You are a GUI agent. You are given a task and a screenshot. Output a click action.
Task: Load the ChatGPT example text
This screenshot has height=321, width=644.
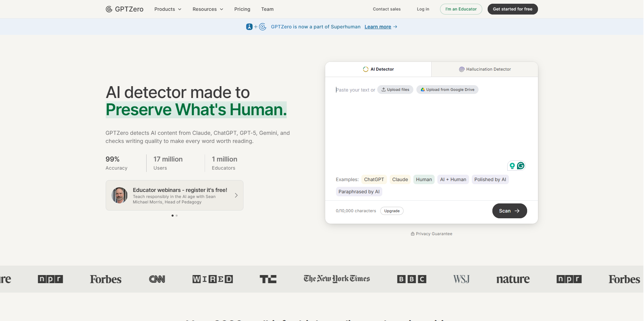[x=374, y=179]
